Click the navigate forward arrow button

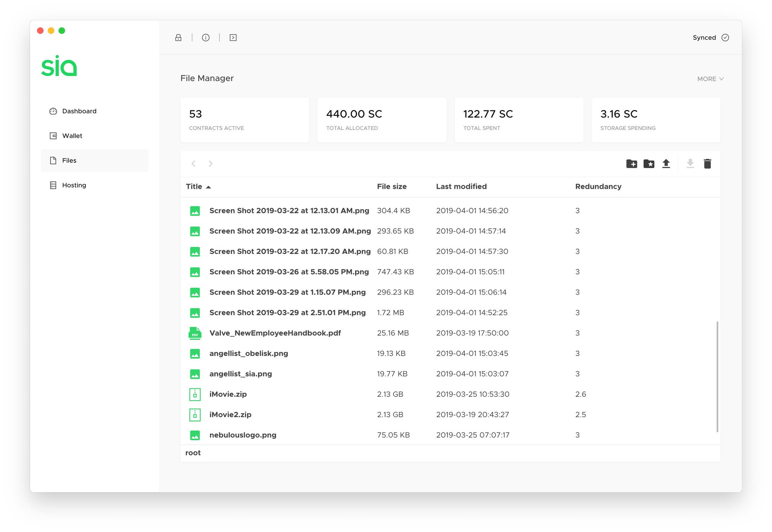coord(211,163)
